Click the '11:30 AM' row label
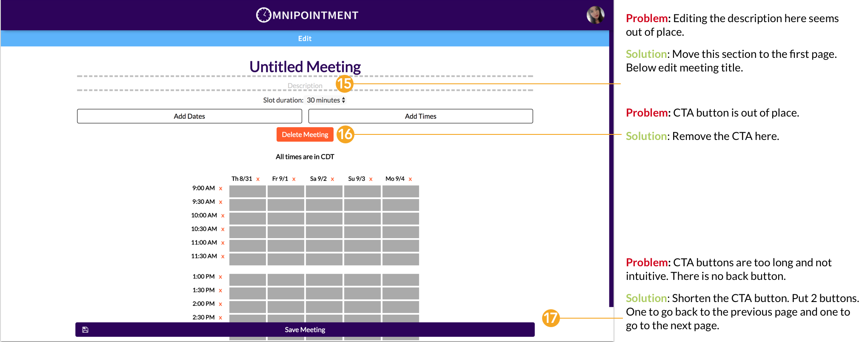This screenshot has height=342, width=868. pyautogui.click(x=204, y=256)
